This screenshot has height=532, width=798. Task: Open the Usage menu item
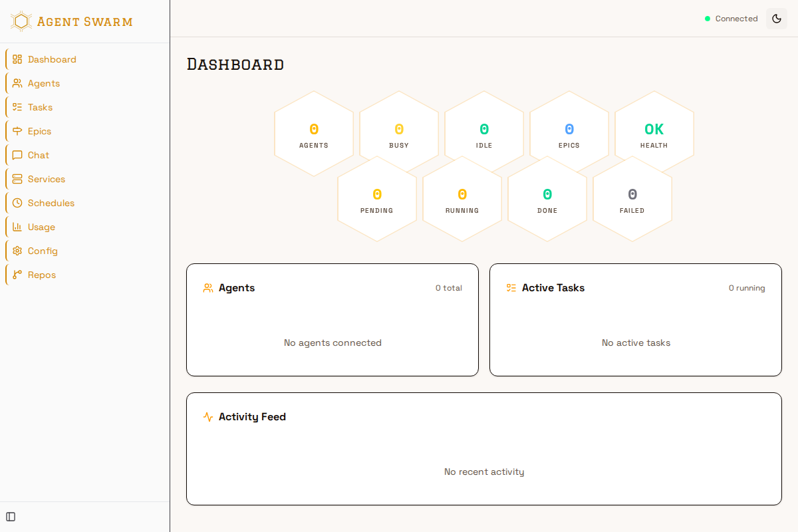pos(41,227)
